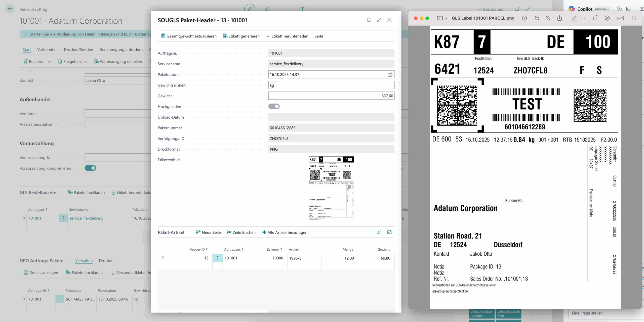
Task: Click Etikett generieren action
Action: [241, 36]
